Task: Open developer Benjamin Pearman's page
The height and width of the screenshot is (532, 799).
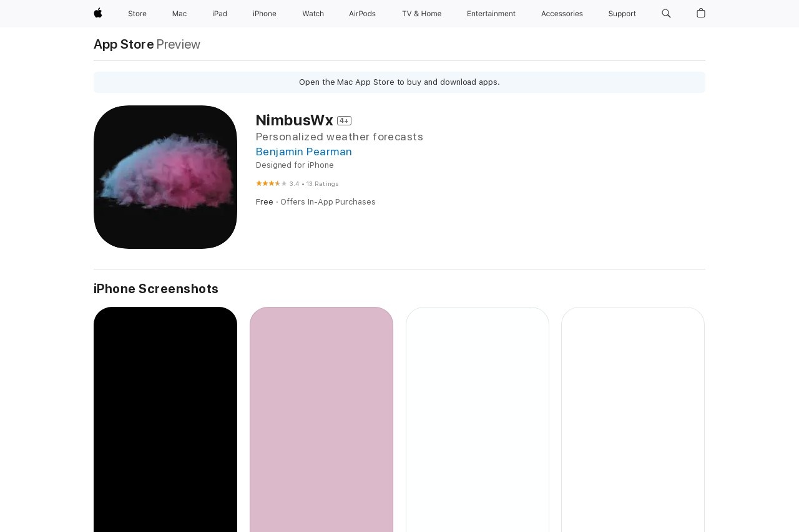Action: 304,152
